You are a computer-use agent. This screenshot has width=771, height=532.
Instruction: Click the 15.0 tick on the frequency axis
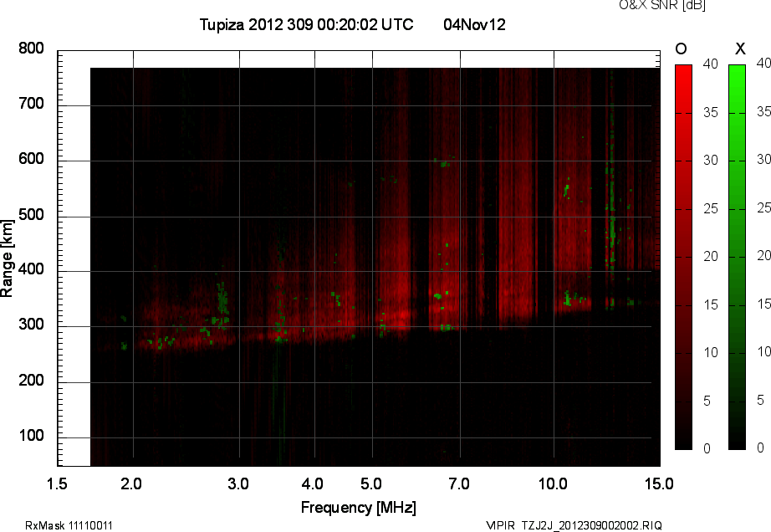659,483
